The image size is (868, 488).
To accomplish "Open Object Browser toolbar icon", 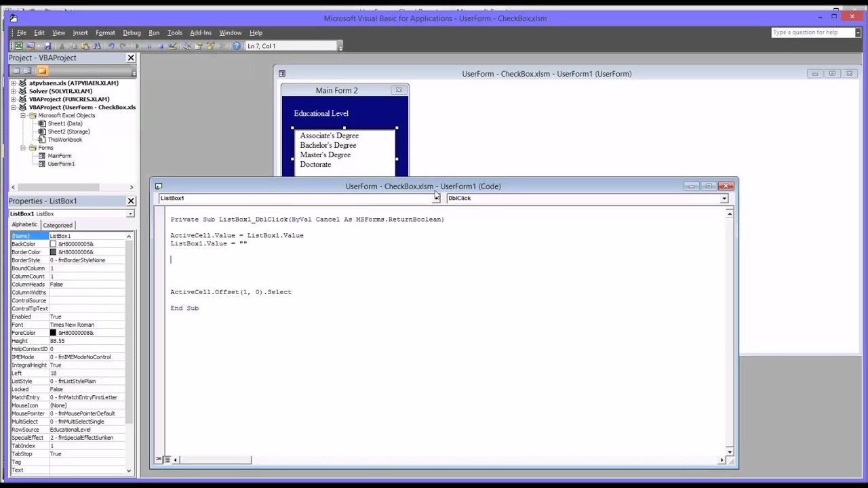I will click(210, 46).
